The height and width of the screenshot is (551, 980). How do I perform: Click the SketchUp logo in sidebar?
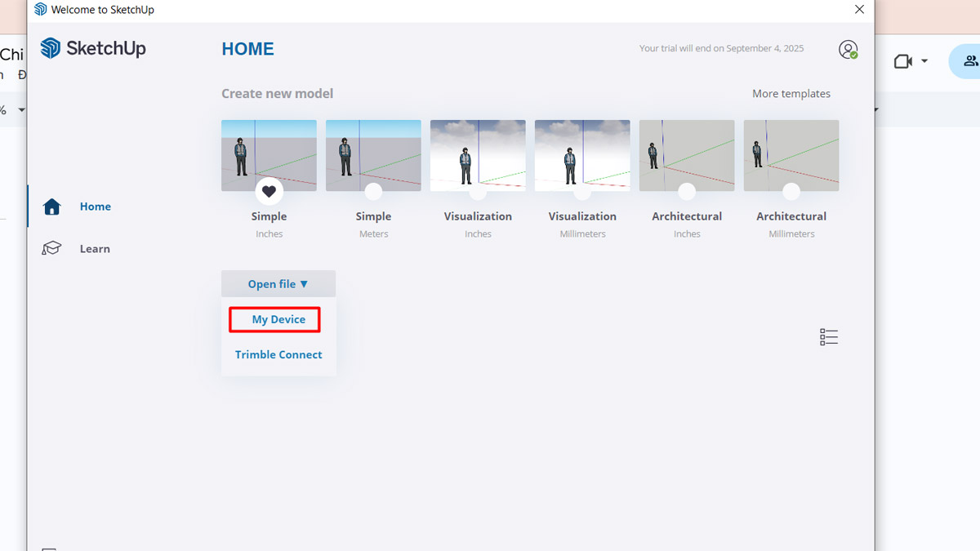point(93,48)
